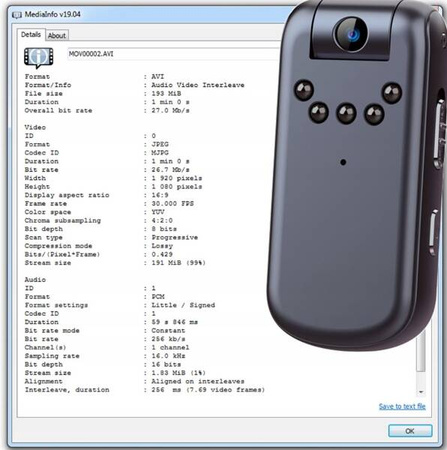Select the '4:2:0' value
The width and height of the screenshot is (447, 450).
[162, 220]
